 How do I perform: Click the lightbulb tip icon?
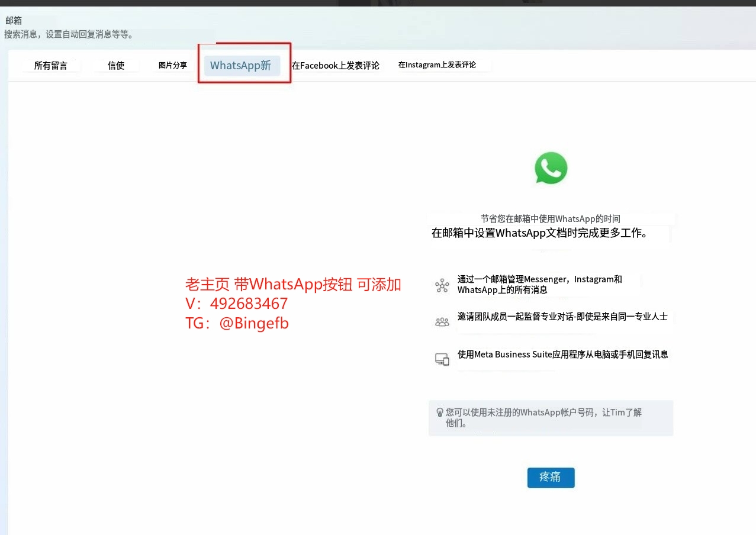coord(440,412)
